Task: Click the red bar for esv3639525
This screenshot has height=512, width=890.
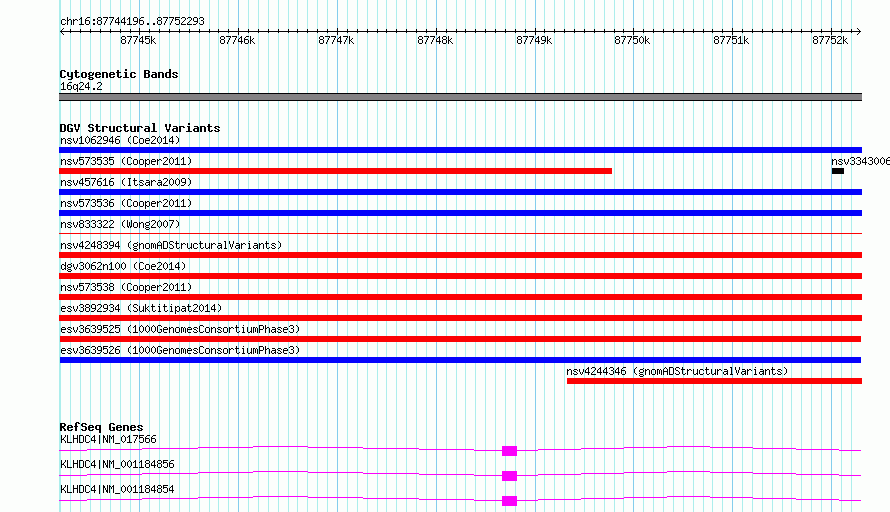Action: coord(460,339)
